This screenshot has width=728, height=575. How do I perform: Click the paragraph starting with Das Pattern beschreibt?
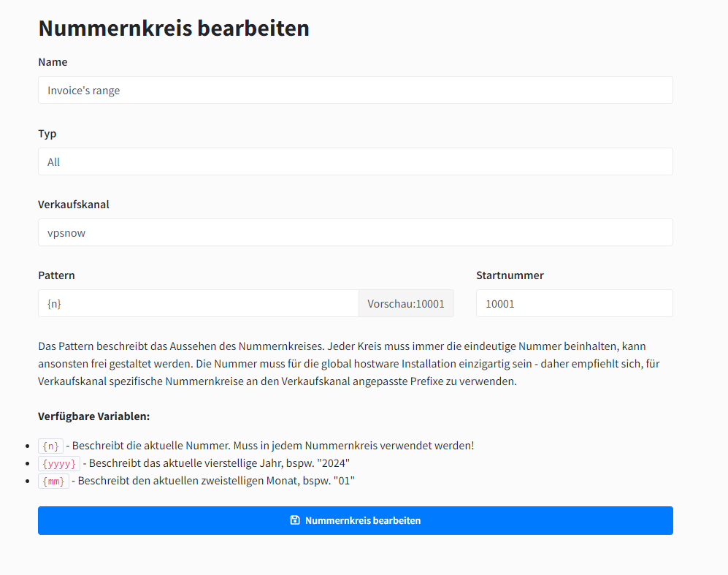(342, 363)
